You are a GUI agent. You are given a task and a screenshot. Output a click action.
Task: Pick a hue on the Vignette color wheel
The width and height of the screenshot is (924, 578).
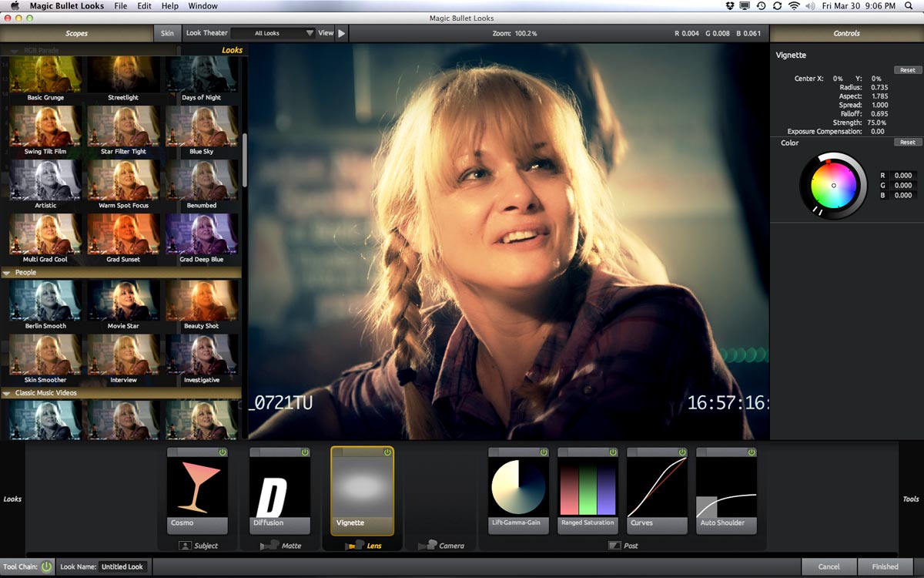tap(833, 185)
